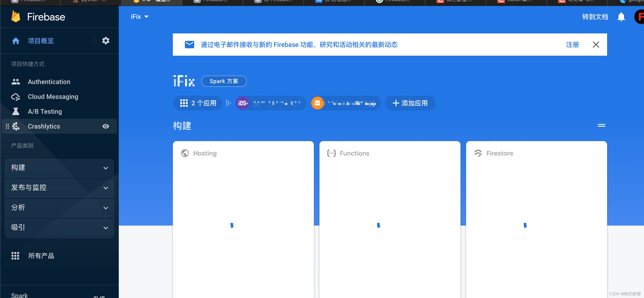Toggle the Crashlytics visibility eye icon
The height and width of the screenshot is (298, 644).
[106, 126]
